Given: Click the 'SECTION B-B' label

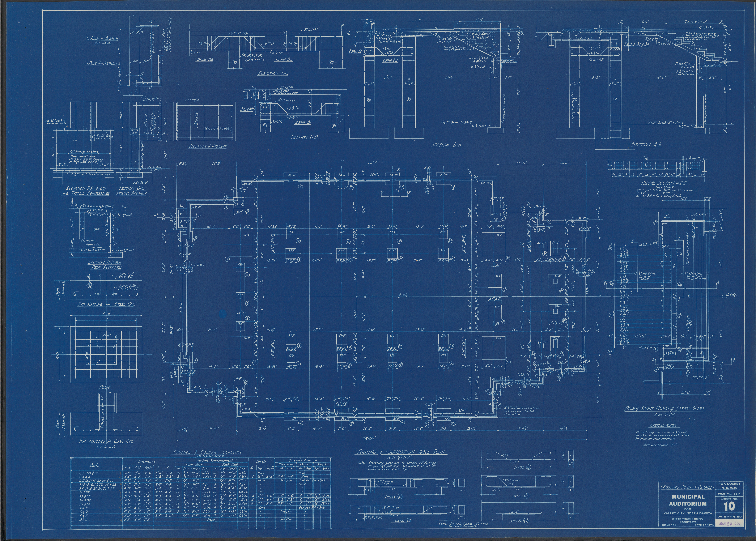Looking at the screenshot, I should tap(445, 145).
